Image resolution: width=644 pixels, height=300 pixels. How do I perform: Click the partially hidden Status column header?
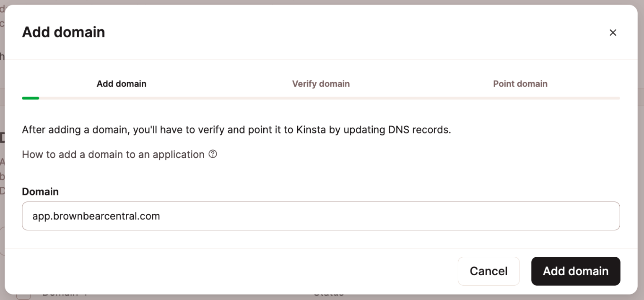[329, 295]
